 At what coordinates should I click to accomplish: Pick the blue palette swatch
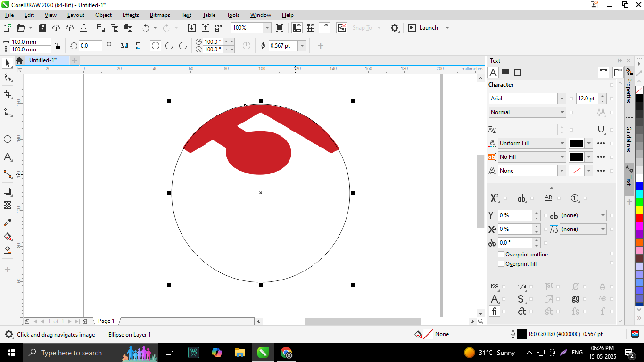tap(639, 186)
